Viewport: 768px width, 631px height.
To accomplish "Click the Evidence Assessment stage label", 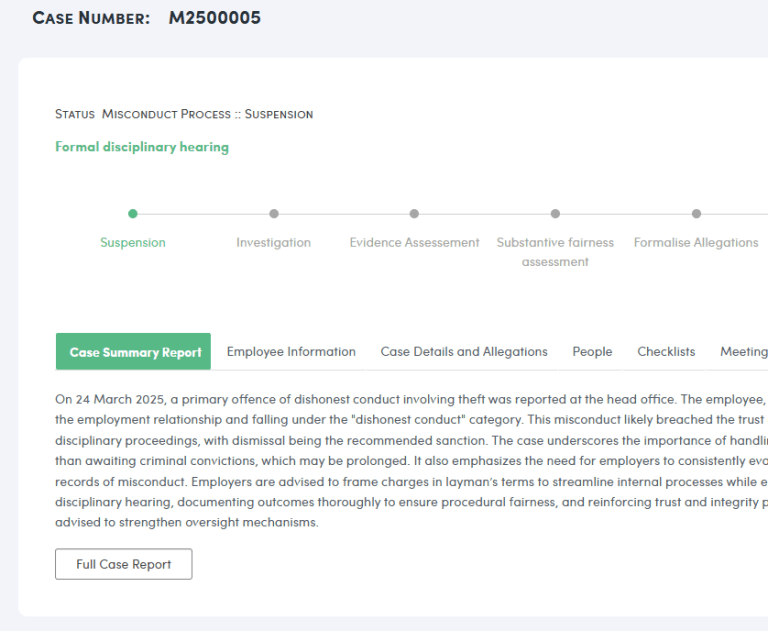I will click(x=414, y=243).
